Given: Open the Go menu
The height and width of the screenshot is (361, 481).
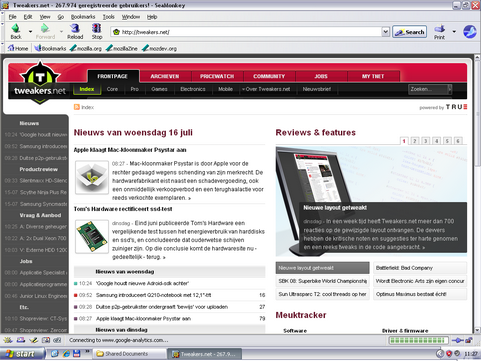Looking at the screenshot, I should click(x=61, y=17).
